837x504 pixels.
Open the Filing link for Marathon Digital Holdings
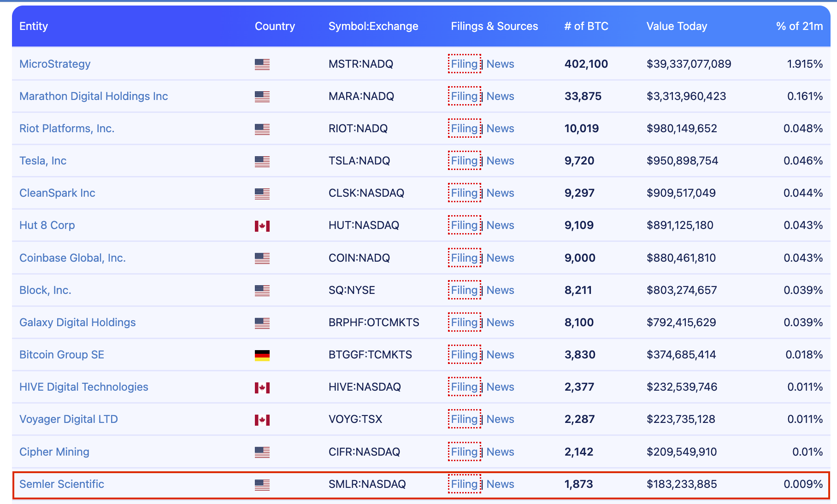[x=464, y=96]
